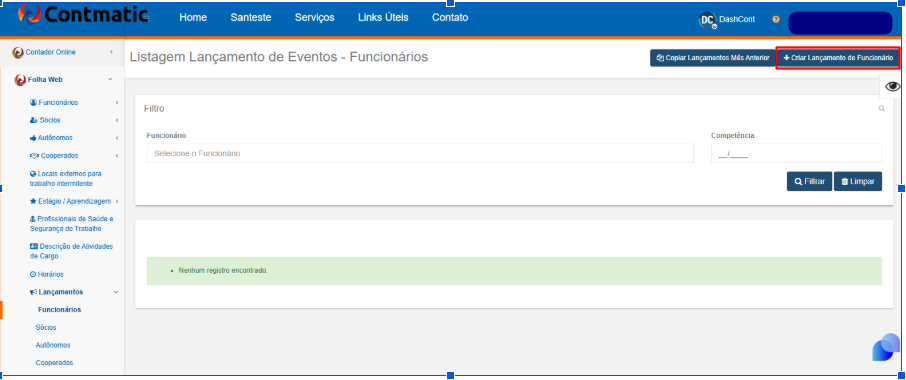Screen dimensions: 906x380
Task: Expand the Funcionários sidebar submenu
Action: 74,103
